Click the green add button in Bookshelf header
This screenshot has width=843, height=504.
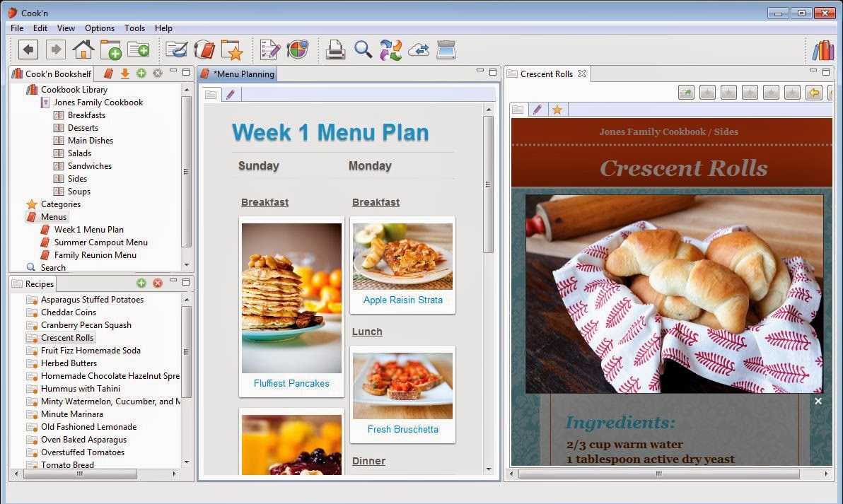(x=141, y=73)
